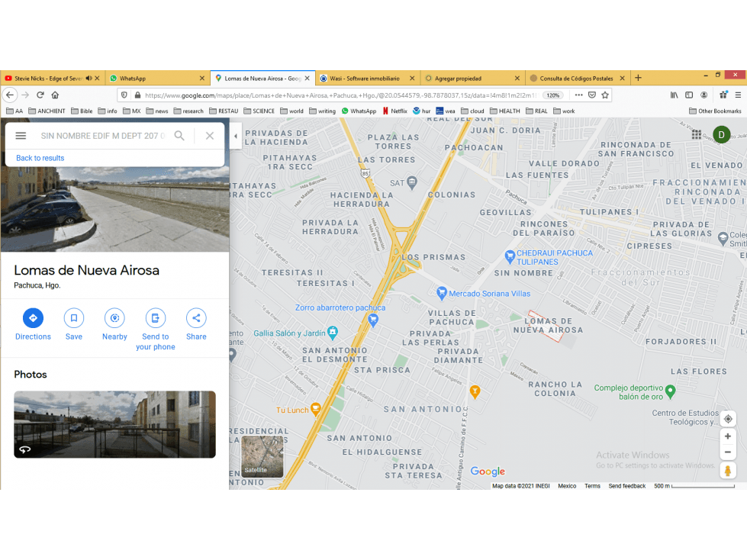Open the 360 photo thumbnail
This screenshot has height=560, width=747.
pyautogui.click(x=114, y=424)
